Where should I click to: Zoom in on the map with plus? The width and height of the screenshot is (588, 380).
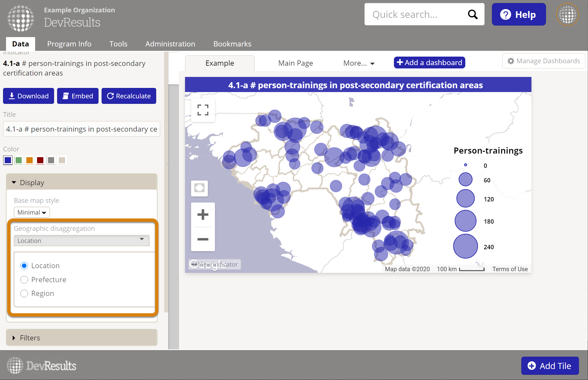[x=203, y=215]
